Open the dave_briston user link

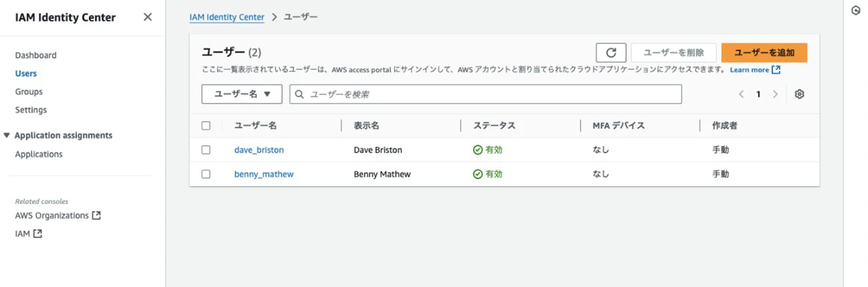click(259, 150)
